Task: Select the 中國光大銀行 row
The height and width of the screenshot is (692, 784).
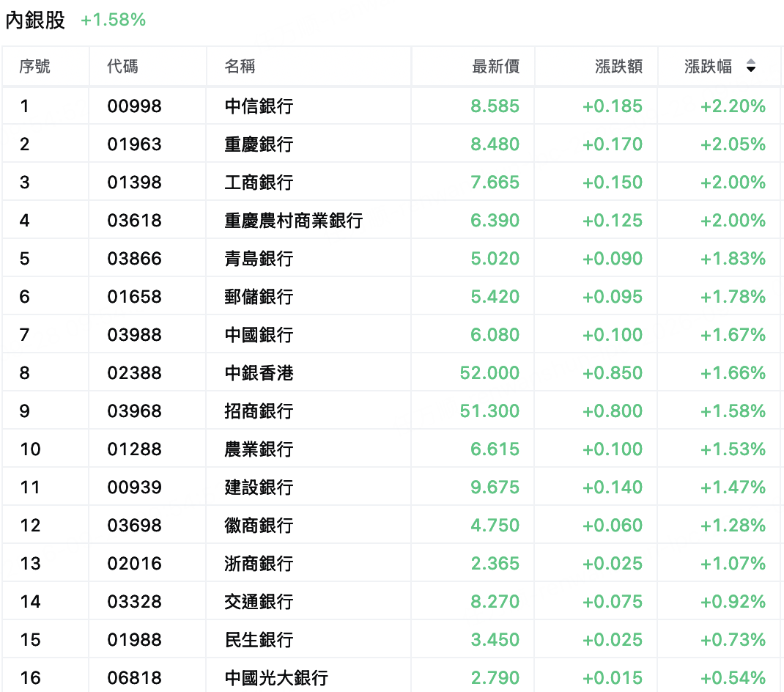Action: point(392,675)
